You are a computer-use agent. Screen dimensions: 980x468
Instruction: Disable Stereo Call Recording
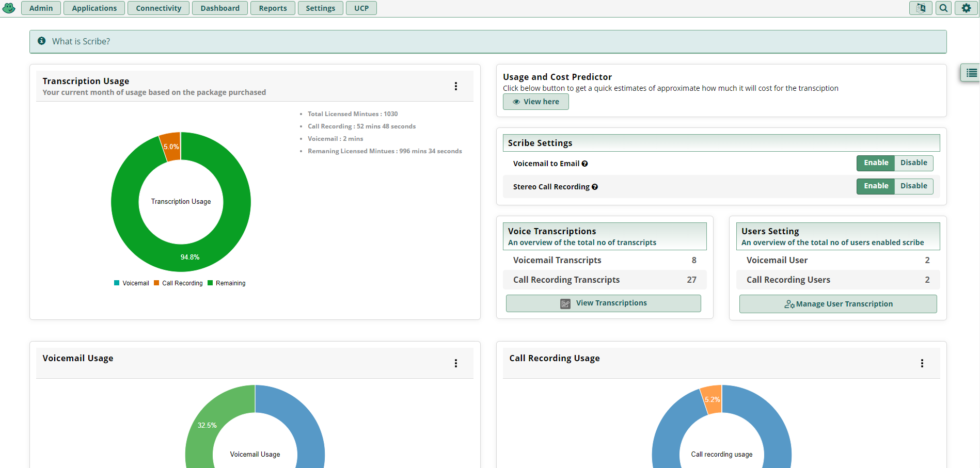point(913,186)
